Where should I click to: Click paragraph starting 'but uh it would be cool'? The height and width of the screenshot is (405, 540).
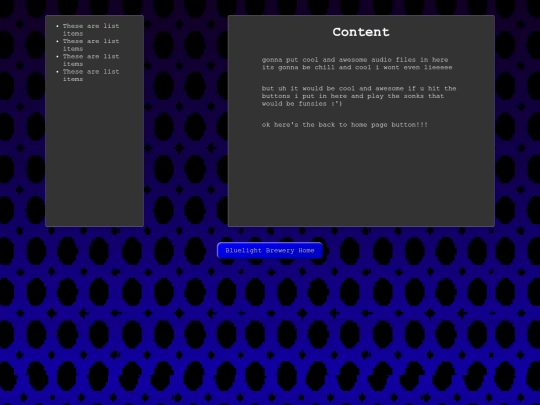coord(359,96)
